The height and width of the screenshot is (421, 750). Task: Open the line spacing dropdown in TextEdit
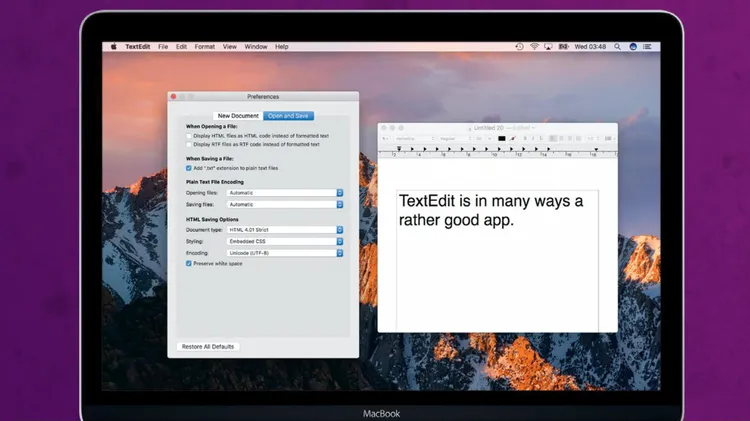[x=593, y=139]
